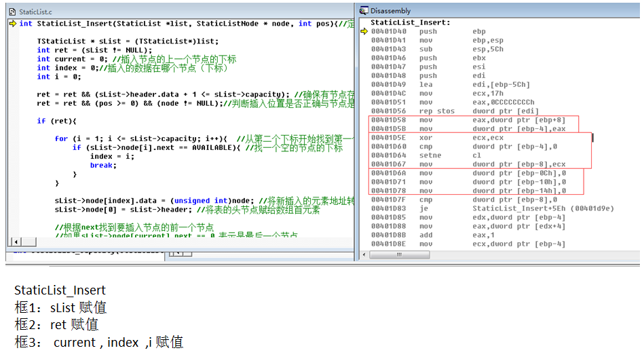644x361 pixels.
Task: Click the disassembly row at 00401D49 lea
Action: point(451,85)
